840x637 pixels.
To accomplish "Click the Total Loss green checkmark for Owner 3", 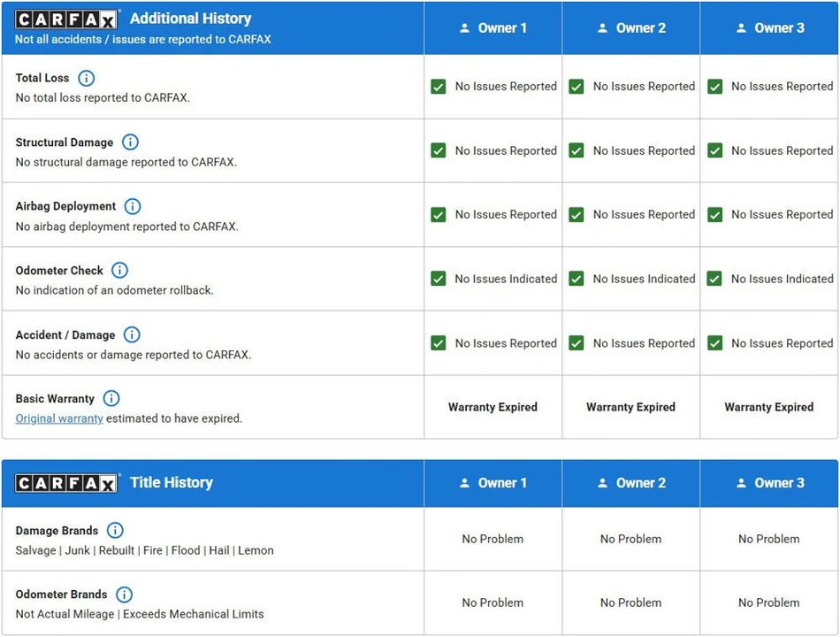I will [x=714, y=87].
